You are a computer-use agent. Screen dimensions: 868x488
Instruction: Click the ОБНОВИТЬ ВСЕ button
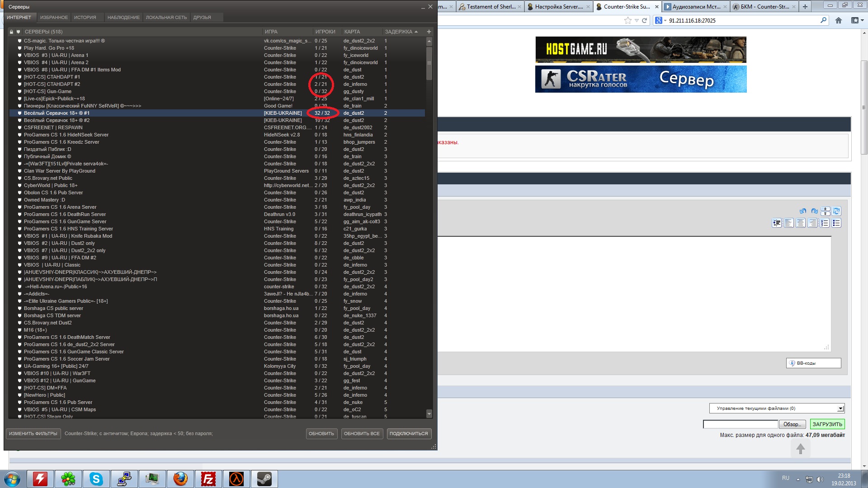tap(362, 434)
